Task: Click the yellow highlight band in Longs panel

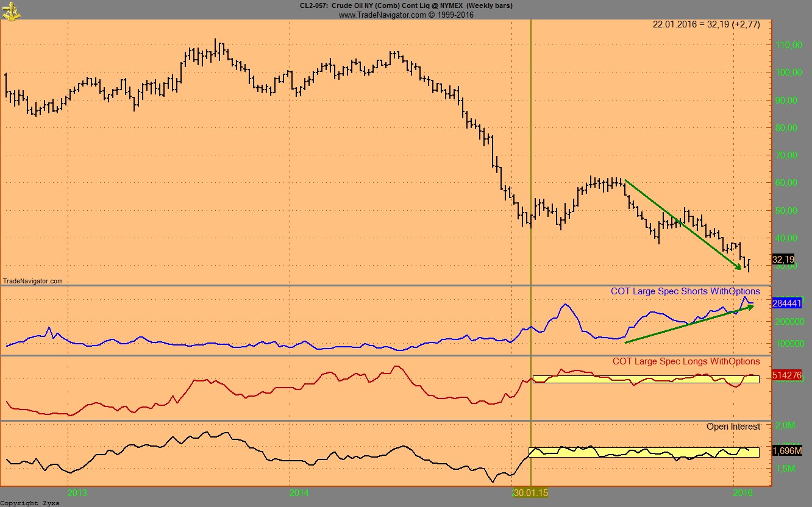Action: (646, 378)
